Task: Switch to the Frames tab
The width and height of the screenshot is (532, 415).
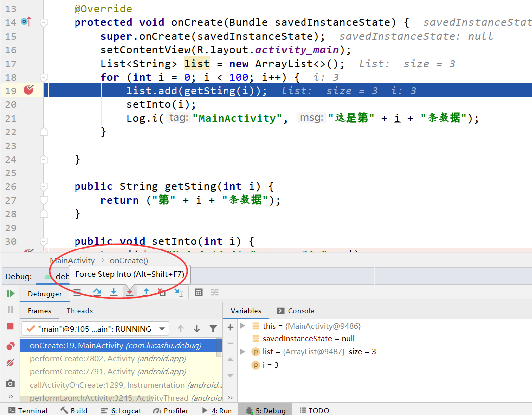Action: (39, 311)
